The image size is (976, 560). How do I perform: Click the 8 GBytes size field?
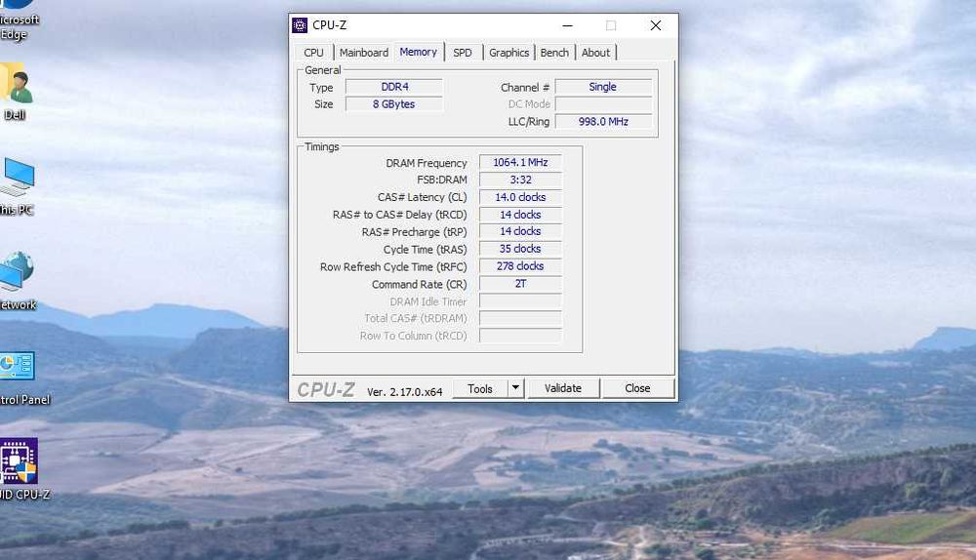click(394, 104)
